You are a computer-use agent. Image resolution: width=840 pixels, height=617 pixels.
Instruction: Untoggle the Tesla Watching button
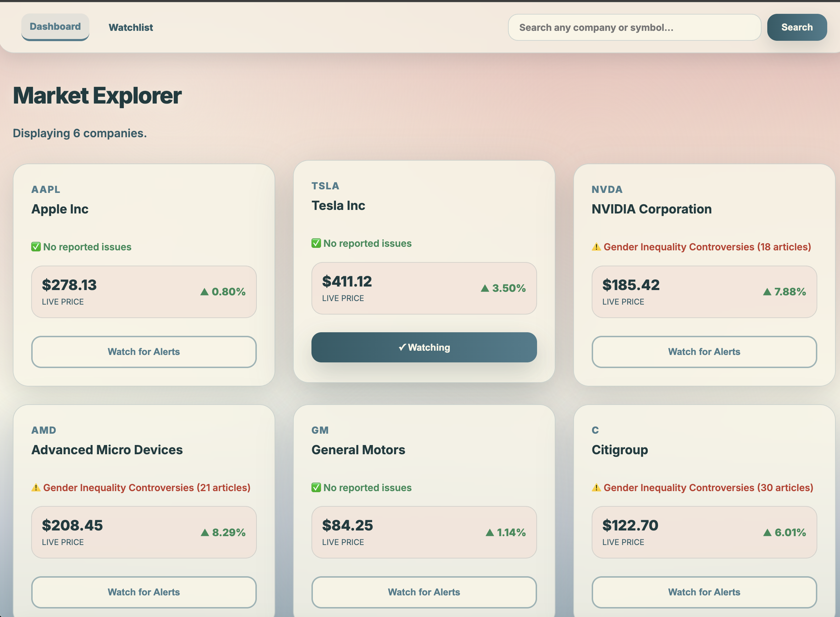424,348
